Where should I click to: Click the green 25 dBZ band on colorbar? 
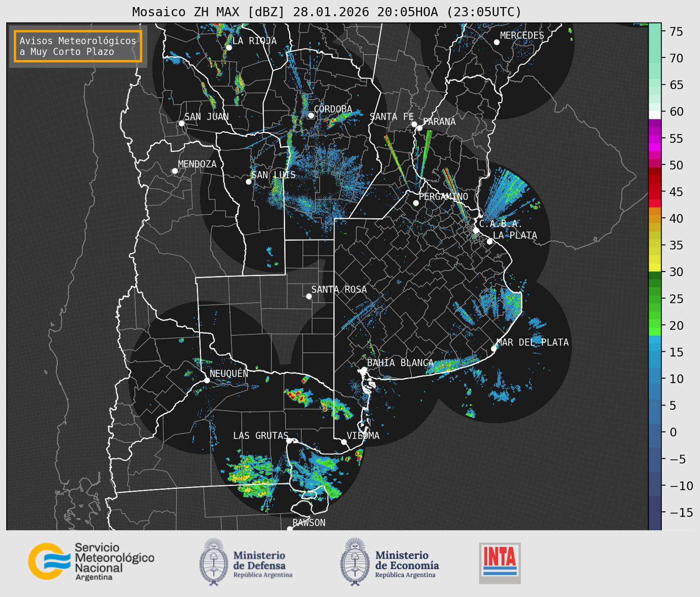coord(654,299)
